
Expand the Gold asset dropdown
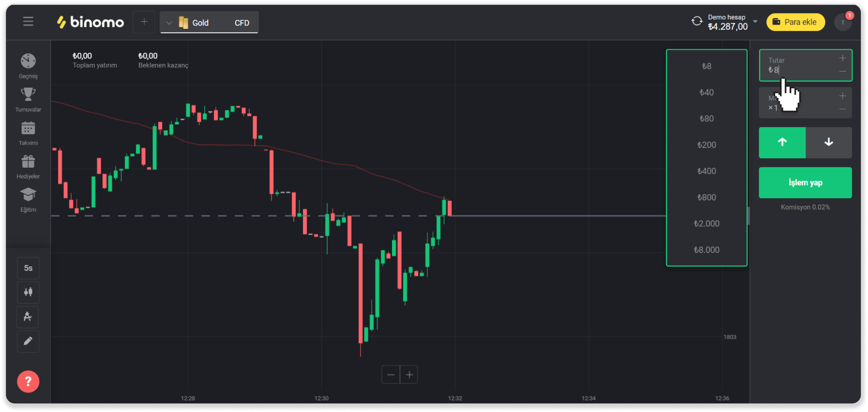point(169,23)
